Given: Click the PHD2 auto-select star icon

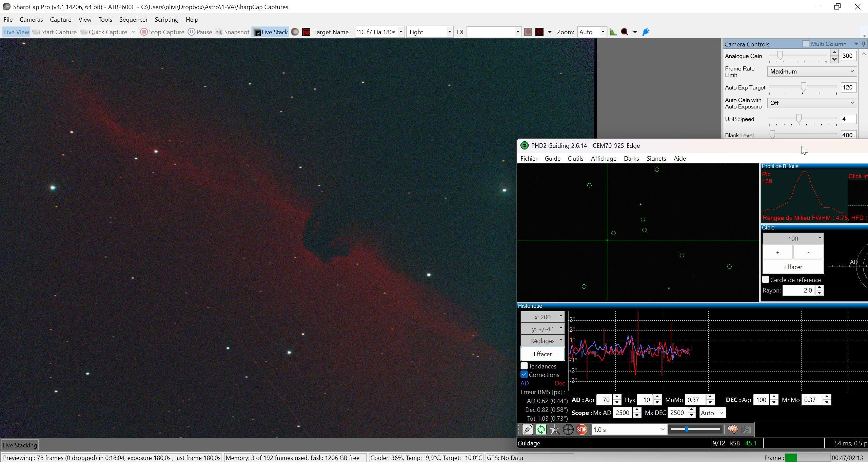Looking at the screenshot, I should pyautogui.click(x=555, y=429).
